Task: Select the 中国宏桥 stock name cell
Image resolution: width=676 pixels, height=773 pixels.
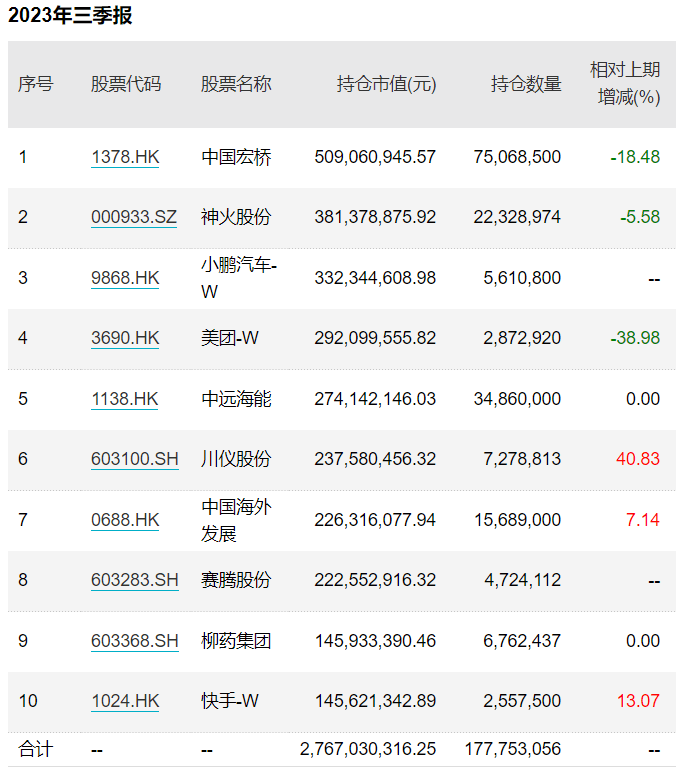Action: [236, 157]
